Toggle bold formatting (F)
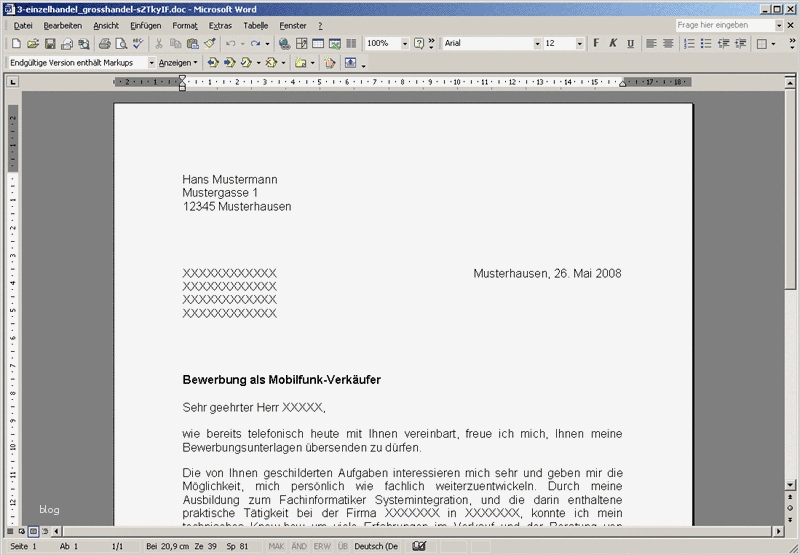 point(596,44)
